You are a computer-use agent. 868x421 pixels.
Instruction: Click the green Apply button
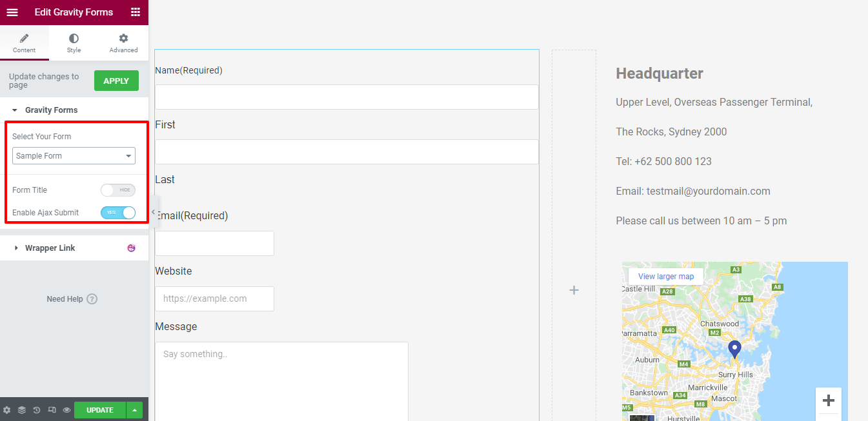116,81
